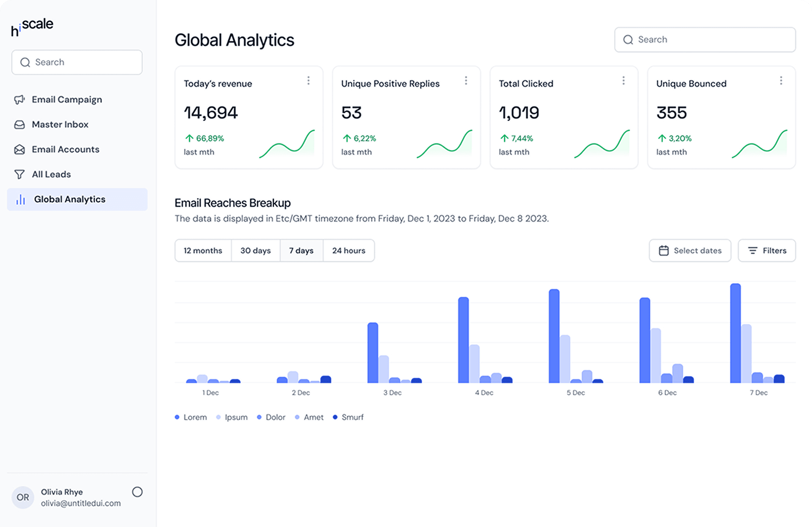Toggle the Dolor legend series
Image resolution: width=812 pixels, height=527 pixels.
pos(271,417)
